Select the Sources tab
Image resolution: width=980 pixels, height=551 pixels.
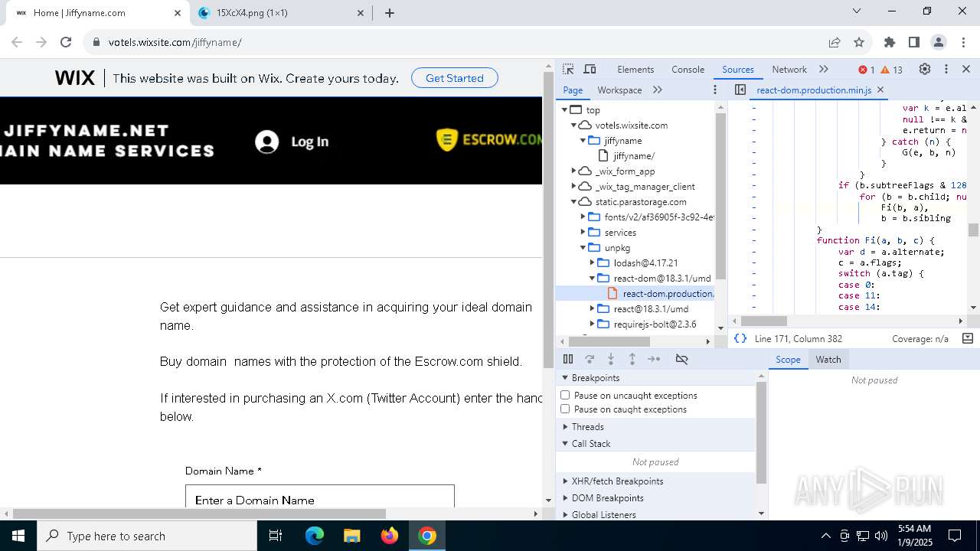(738, 69)
